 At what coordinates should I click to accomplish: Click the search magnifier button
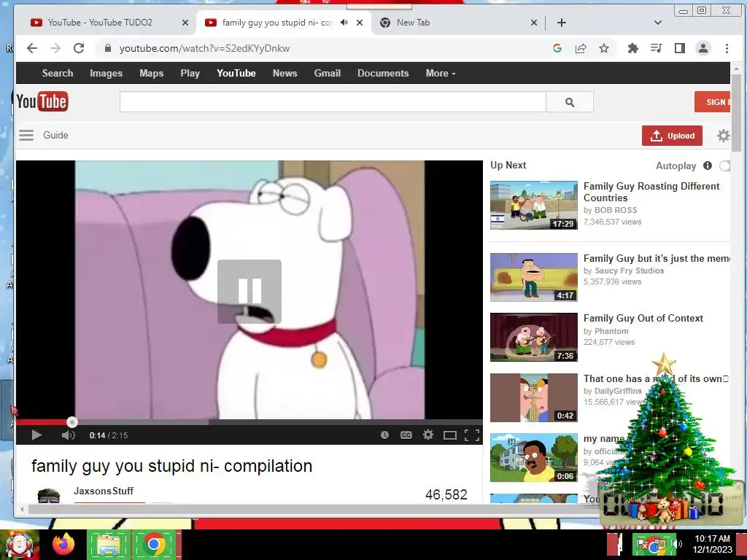point(570,102)
